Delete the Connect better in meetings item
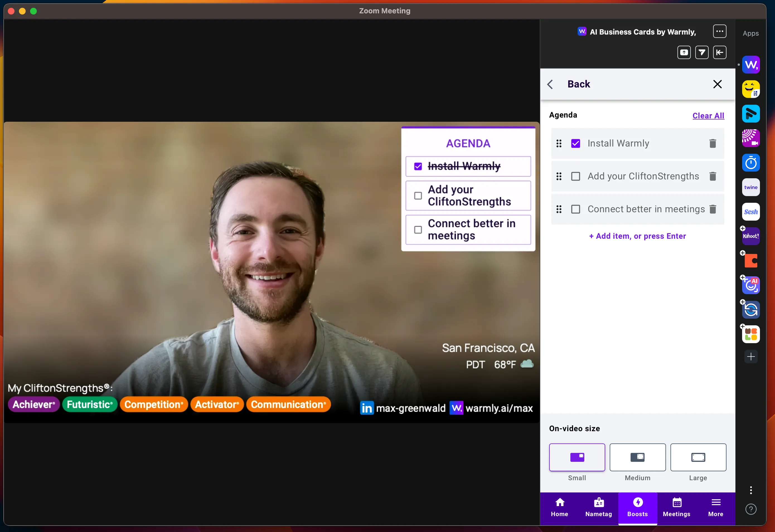This screenshot has height=532, width=775. pyautogui.click(x=712, y=209)
